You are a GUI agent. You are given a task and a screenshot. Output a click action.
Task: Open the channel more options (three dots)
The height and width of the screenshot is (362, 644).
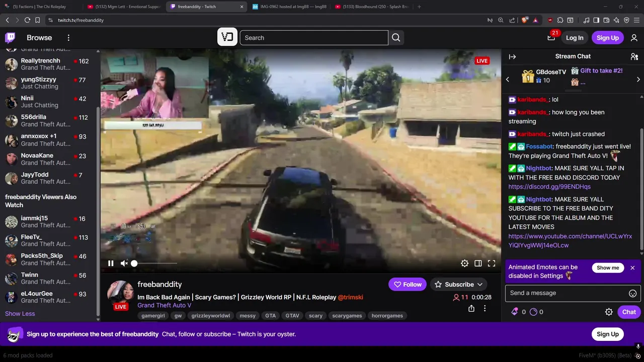[x=485, y=308]
